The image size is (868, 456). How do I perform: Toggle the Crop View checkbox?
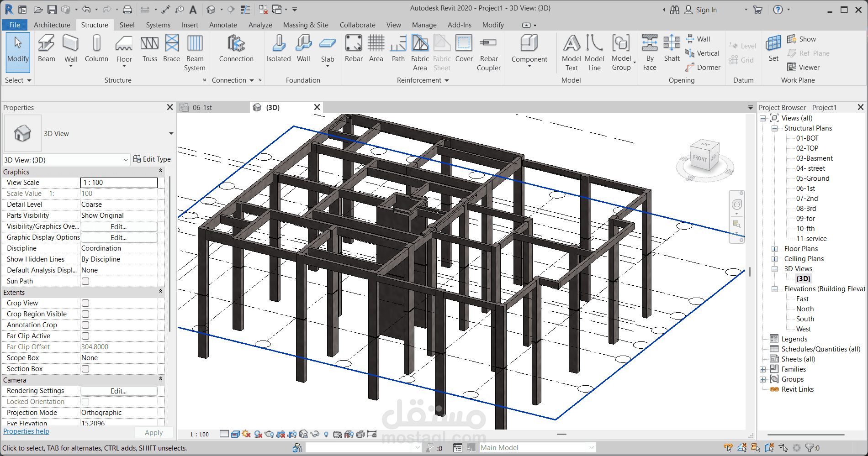(85, 303)
